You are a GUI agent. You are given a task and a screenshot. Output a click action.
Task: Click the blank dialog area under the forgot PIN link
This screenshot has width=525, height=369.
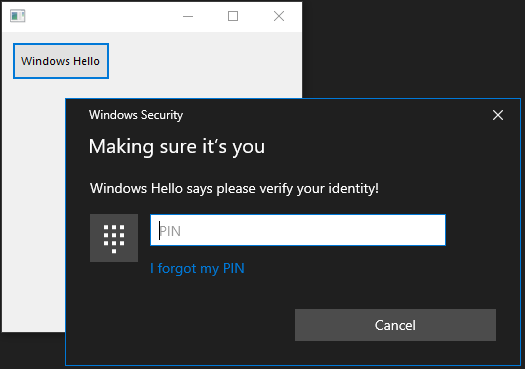coord(198,290)
